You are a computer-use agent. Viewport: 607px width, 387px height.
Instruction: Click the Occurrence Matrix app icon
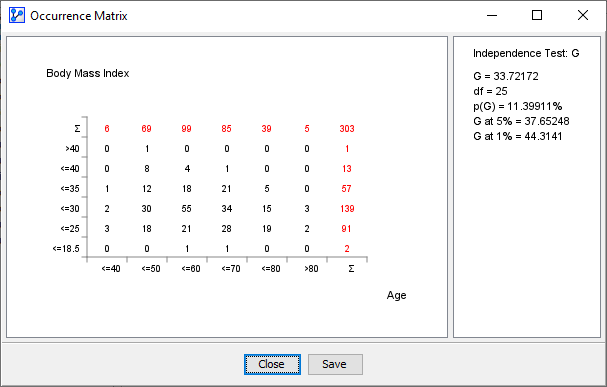[17, 15]
